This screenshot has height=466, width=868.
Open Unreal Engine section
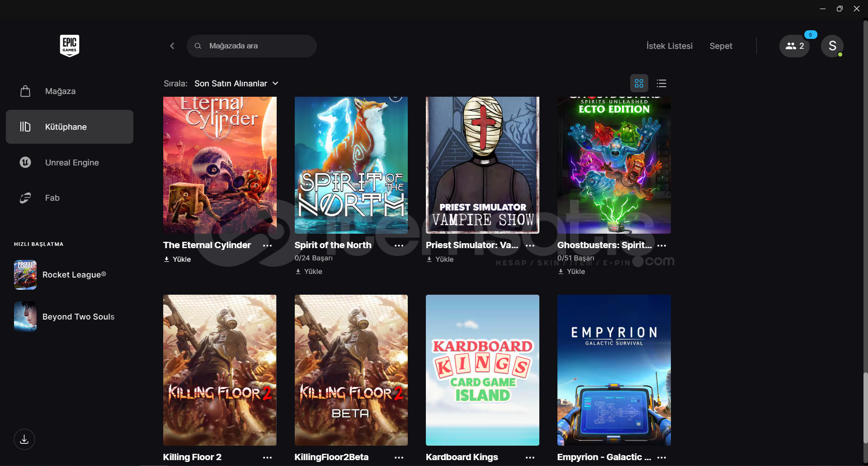point(70,162)
